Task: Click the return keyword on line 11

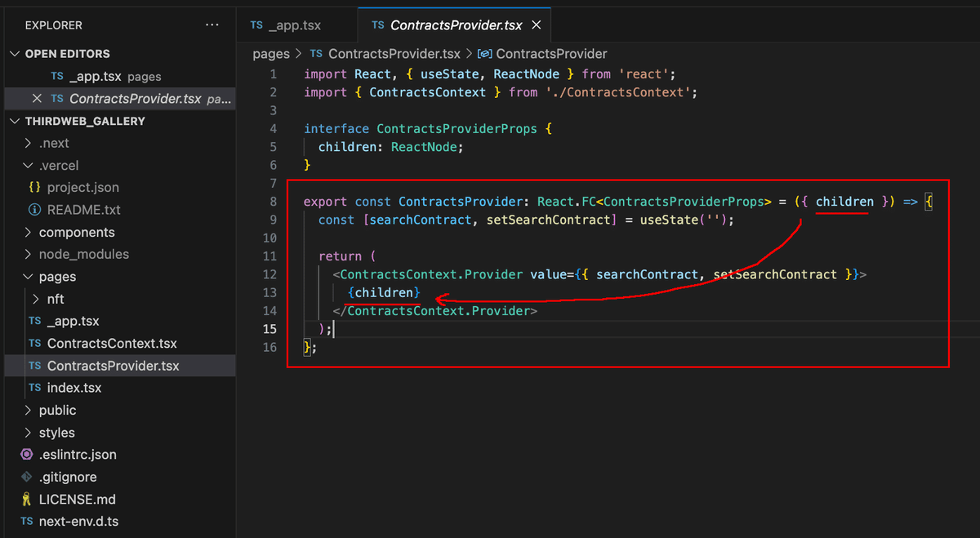Action: (340, 256)
